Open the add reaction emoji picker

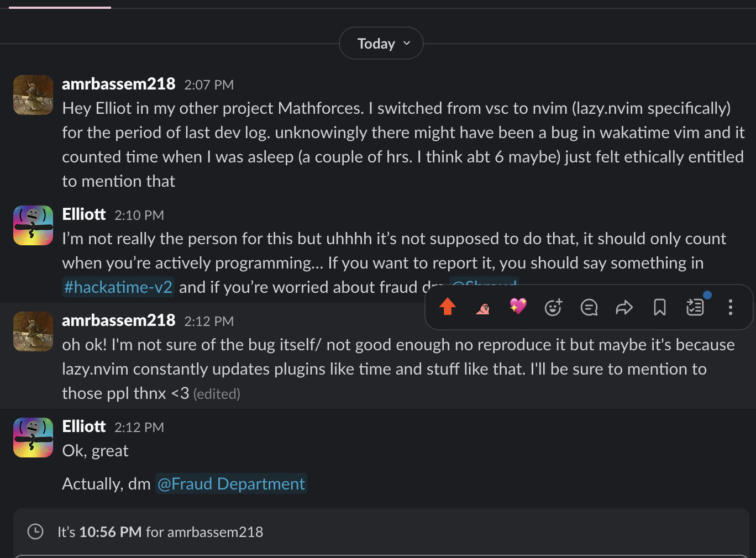click(x=553, y=307)
